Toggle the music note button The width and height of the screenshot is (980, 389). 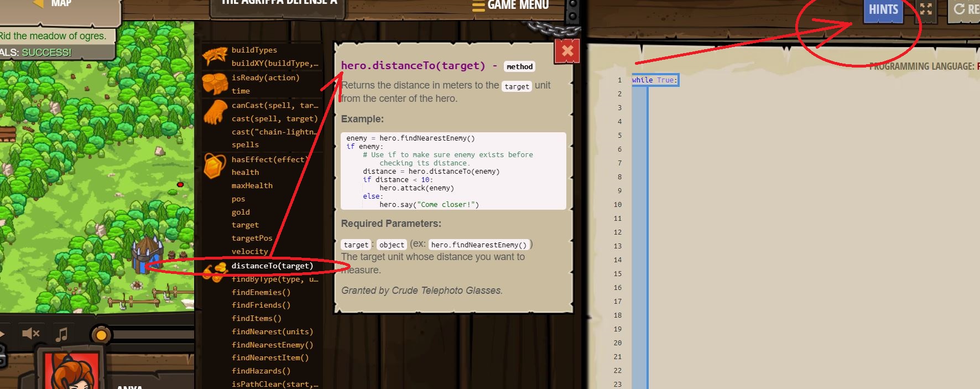pyautogui.click(x=62, y=334)
